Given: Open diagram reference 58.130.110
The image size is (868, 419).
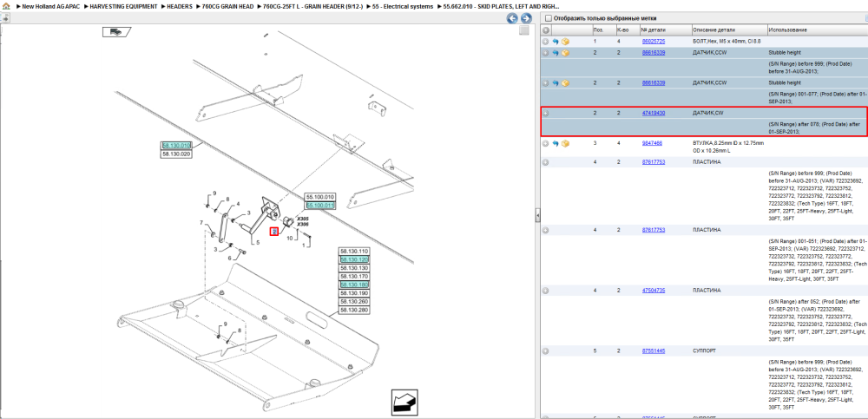Looking at the screenshot, I should pos(354,252).
